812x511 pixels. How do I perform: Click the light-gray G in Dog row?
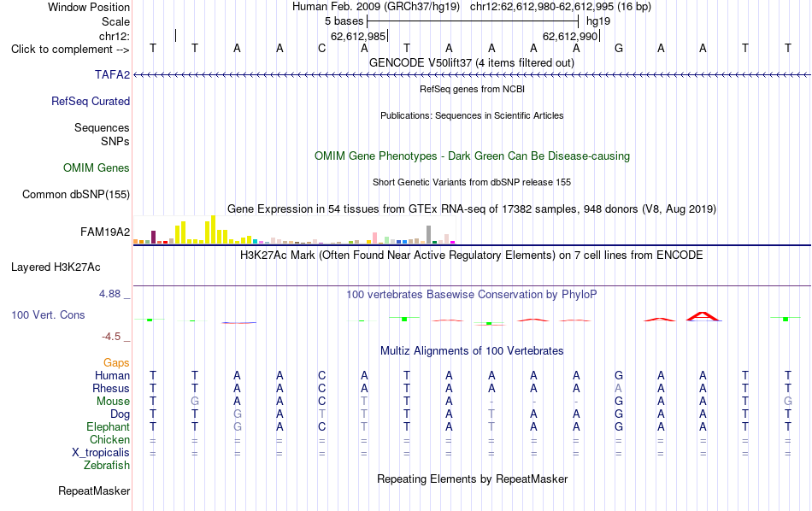pyautogui.click(x=237, y=414)
